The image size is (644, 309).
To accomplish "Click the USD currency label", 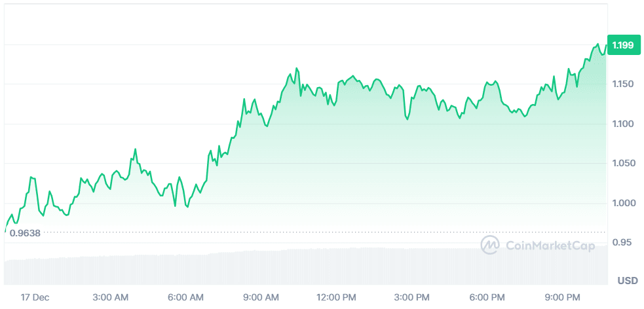I will [628, 281].
